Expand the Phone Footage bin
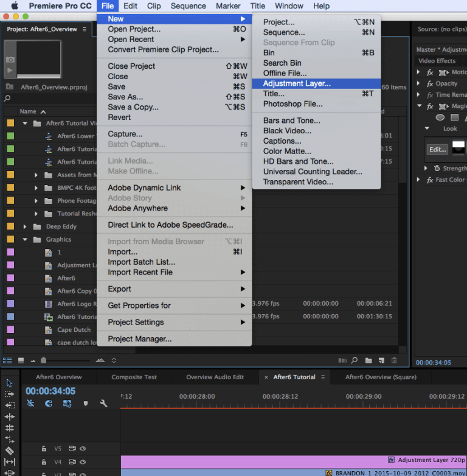This screenshot has height=476, width=467. click(x=36, y=201)
